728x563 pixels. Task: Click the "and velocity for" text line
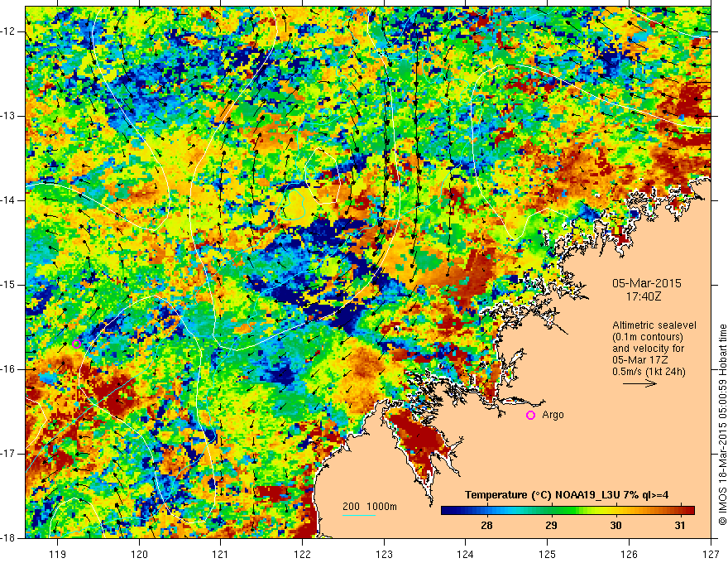click(x=648, y=349)
